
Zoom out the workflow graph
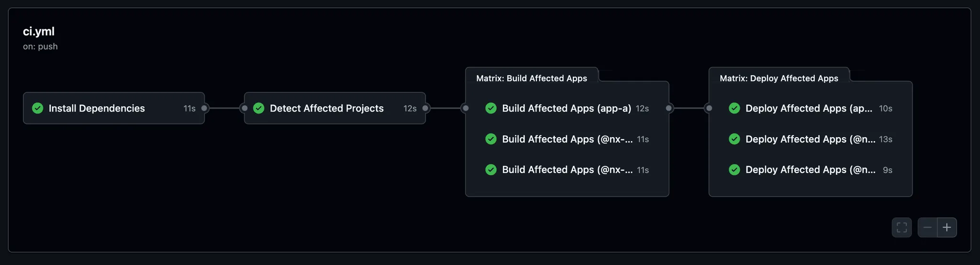[927, 227]
